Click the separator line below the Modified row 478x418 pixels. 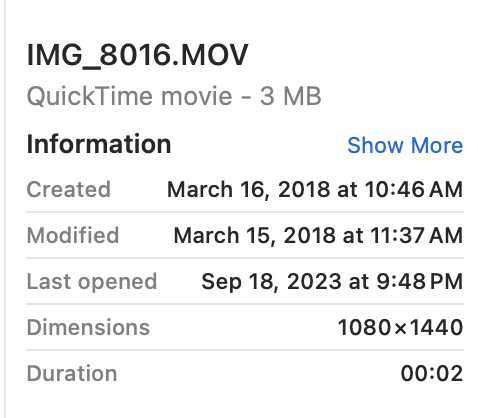coord(245,258)
